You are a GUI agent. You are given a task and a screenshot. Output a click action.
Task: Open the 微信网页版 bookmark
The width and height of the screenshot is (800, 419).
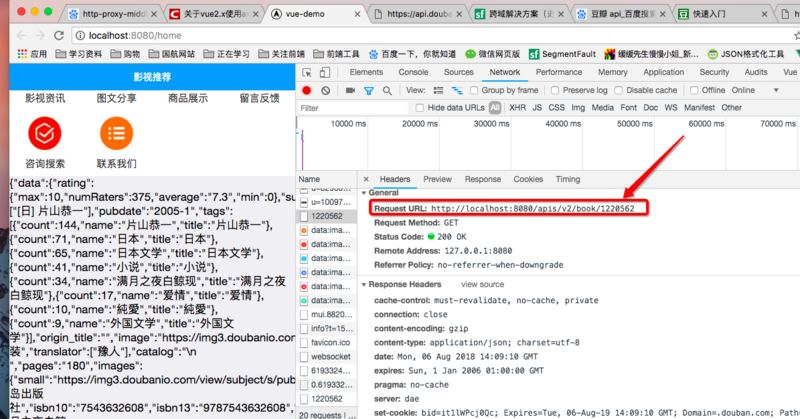pos(492,54)
